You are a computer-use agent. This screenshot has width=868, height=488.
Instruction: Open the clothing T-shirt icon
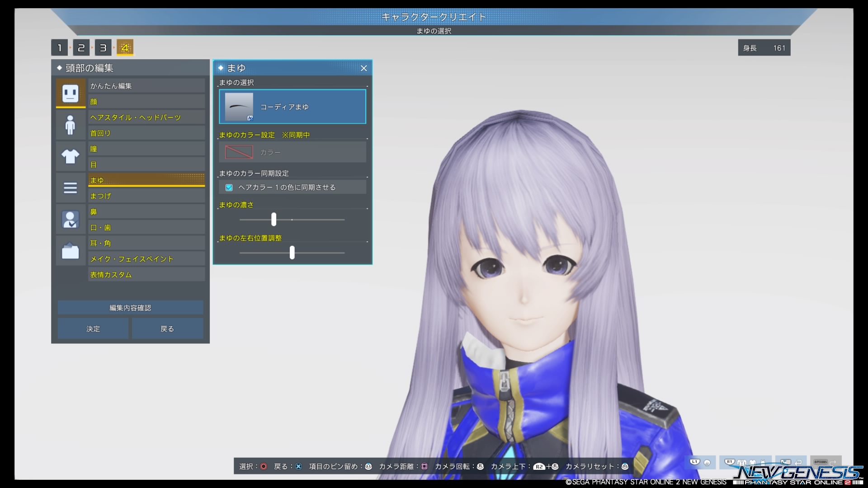(71, 156)
